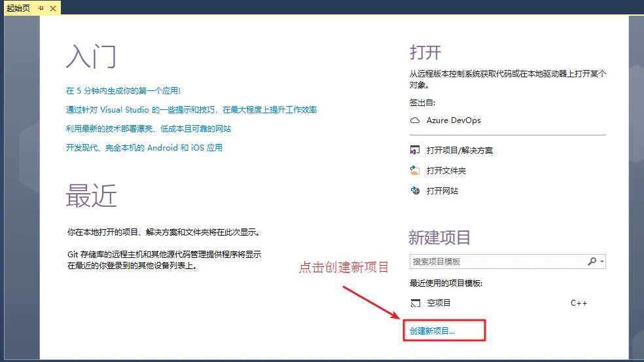Click the Azure DevOps cloud icon
644x362 pixels.
pyautogui.click(x=415, y=120)
